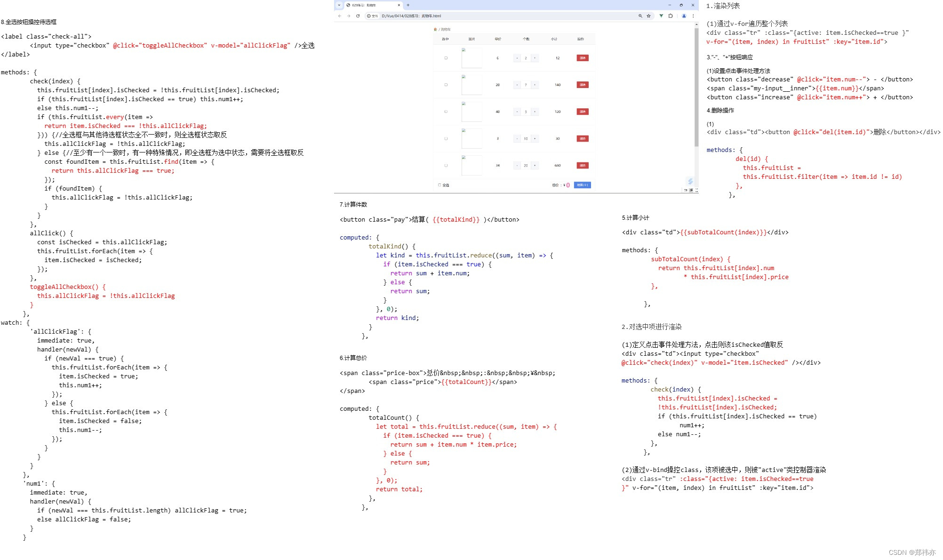Viewport: 943px width, 560px height.
Task: Toggle the 全选 select-all checkbox
Action: (x=440, y=185)
